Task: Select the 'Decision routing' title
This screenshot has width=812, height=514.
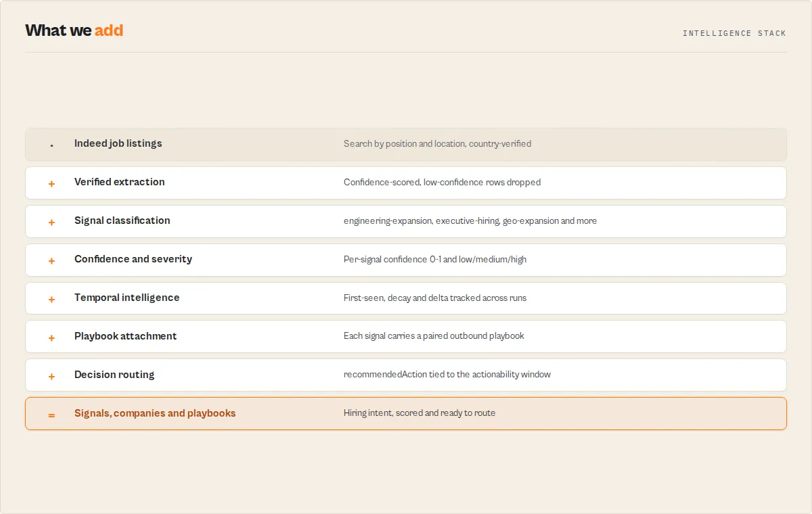Action: (x=114, y=375)
